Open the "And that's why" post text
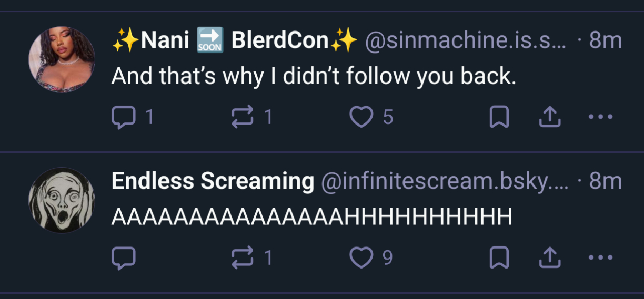Screen dimensions: 644x299 [314, 77]
